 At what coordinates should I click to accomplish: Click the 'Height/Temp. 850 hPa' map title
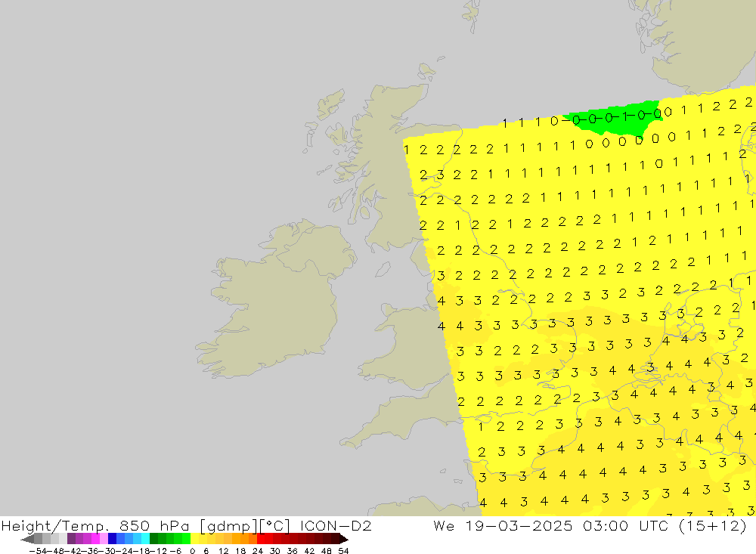click(95, 525)
